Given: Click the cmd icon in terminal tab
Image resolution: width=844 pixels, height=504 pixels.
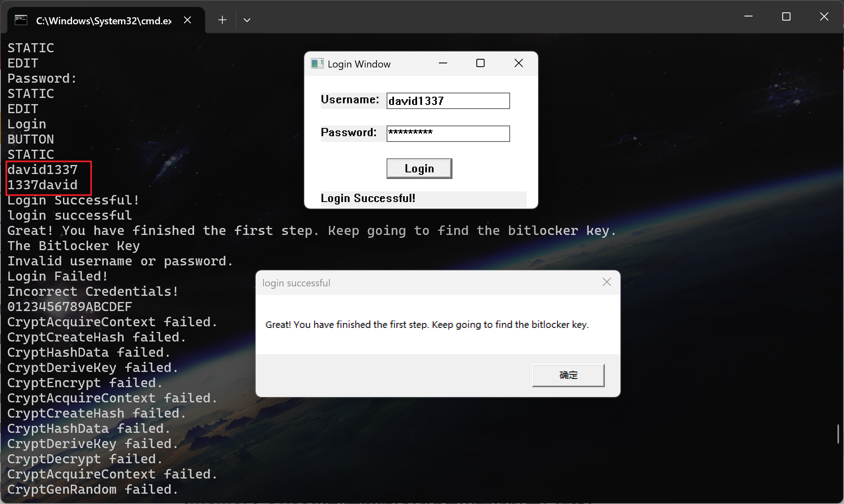Looking at the screenshot, I should pyautogui.click(x=21, y=20).
